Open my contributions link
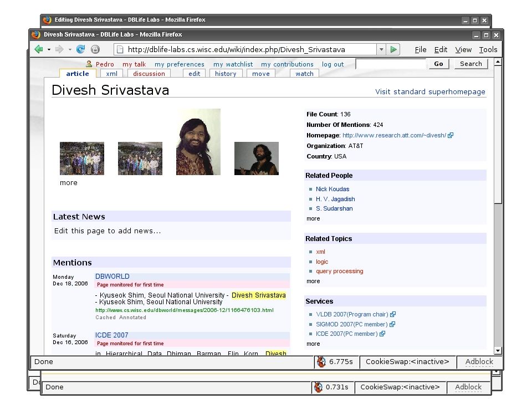Screen dimensions: 532x399 288,64
